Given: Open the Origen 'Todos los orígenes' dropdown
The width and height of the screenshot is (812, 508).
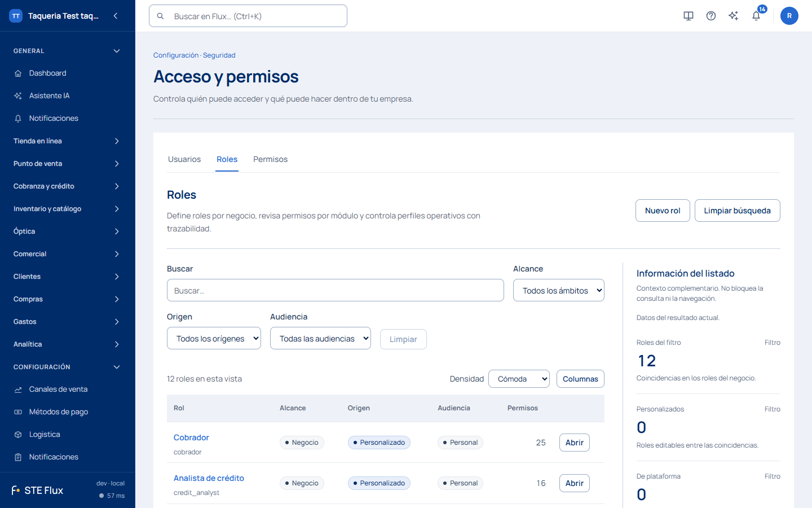Looking at the screenshot, I should 214,338.
